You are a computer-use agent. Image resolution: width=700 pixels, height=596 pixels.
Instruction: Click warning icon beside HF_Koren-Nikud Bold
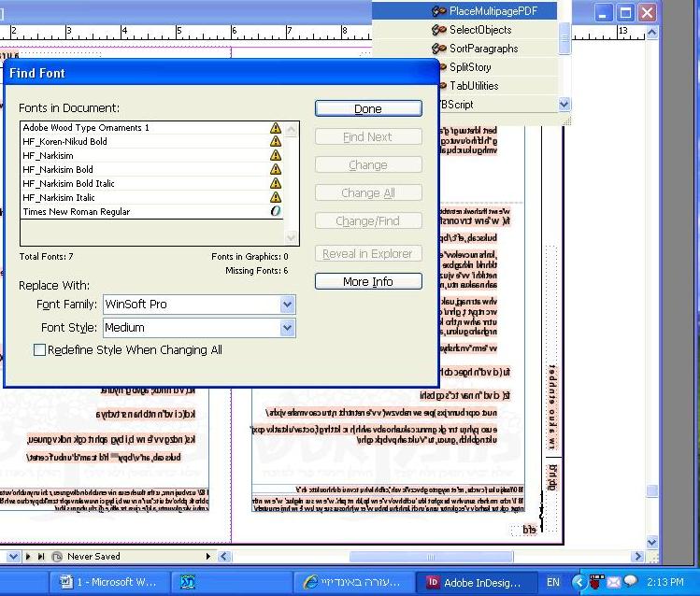click(x=276, y=141)
